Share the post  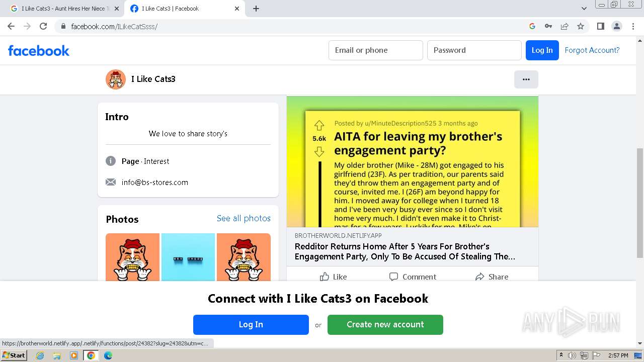[x=492, y=277]
